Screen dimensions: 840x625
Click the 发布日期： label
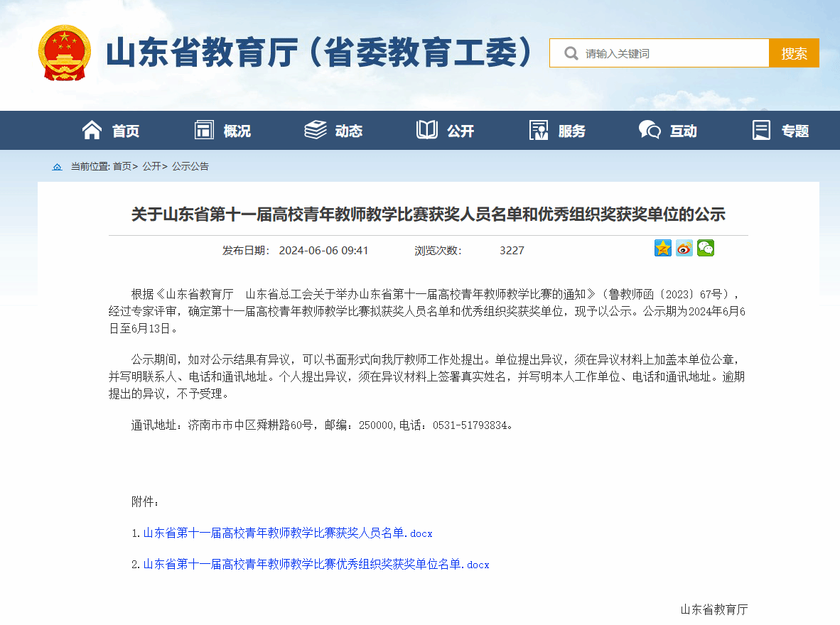click(x=247, y=251)
